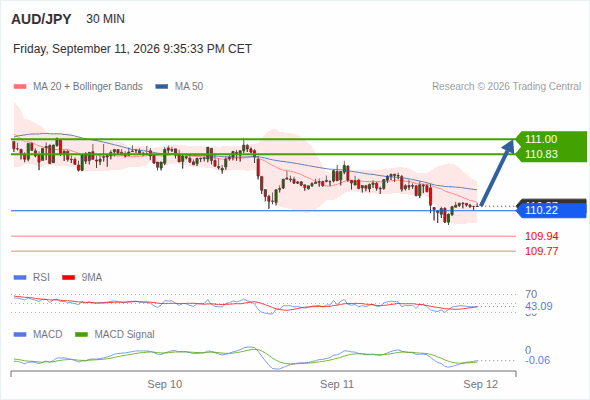Click the blue upward forecast arrow
This screenshot has width=590, height=400.
tap(497, 173)
